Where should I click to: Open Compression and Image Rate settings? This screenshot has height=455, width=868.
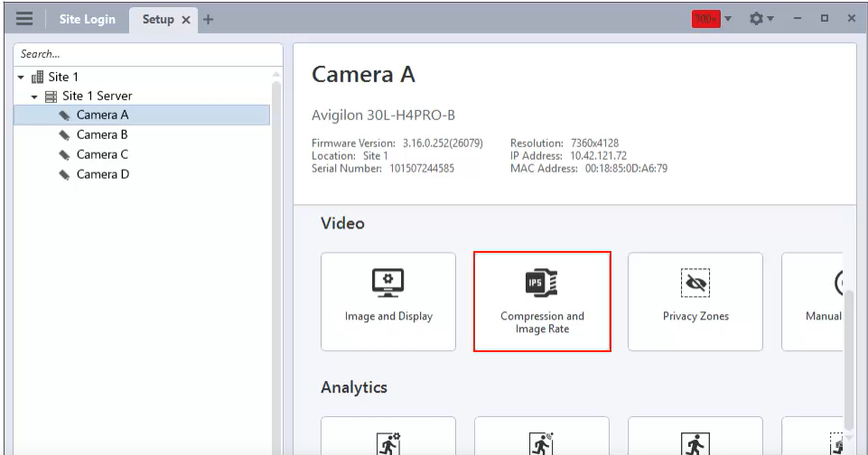pyautogui.click(x=542, y=302)
